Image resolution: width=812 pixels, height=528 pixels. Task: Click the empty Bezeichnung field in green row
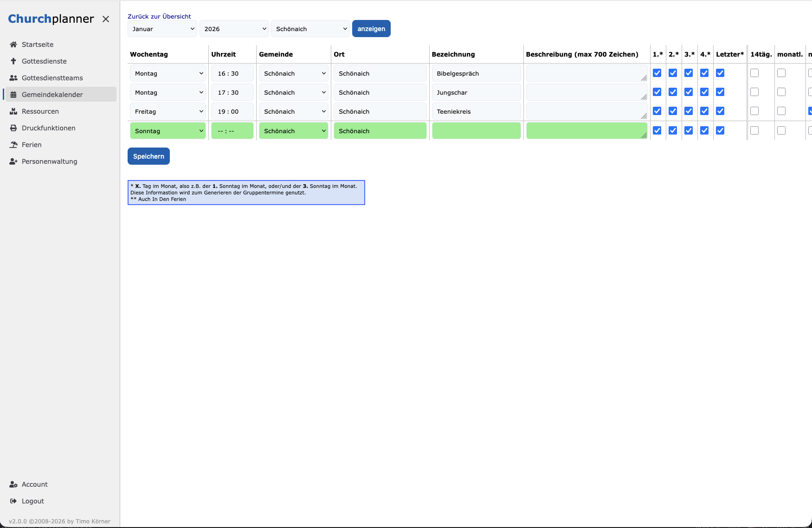(x=476, y=131)
